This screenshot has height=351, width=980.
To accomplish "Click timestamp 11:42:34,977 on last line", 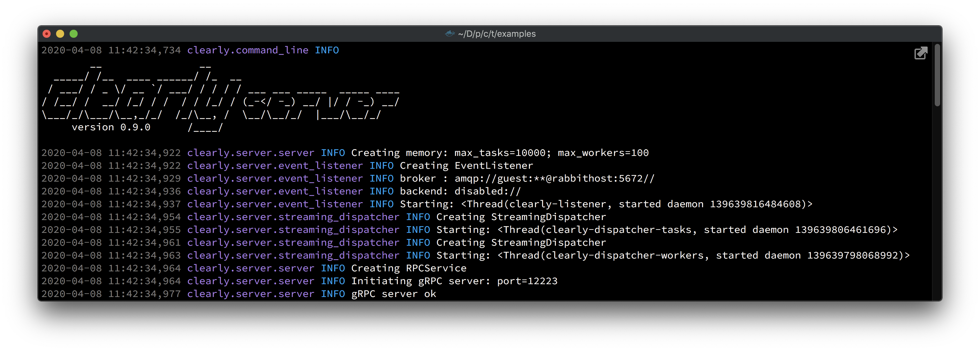I will (x=145, y=294).
